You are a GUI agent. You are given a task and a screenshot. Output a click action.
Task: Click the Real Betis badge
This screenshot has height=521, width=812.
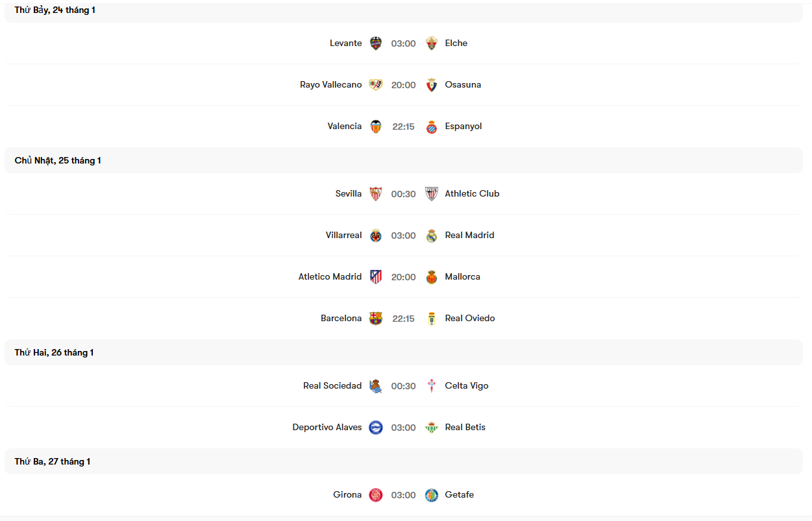[432, 427]
